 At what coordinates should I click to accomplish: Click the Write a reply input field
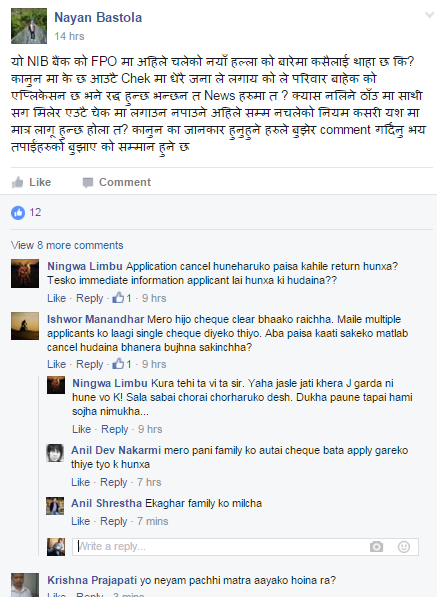(x=245, y=547)
